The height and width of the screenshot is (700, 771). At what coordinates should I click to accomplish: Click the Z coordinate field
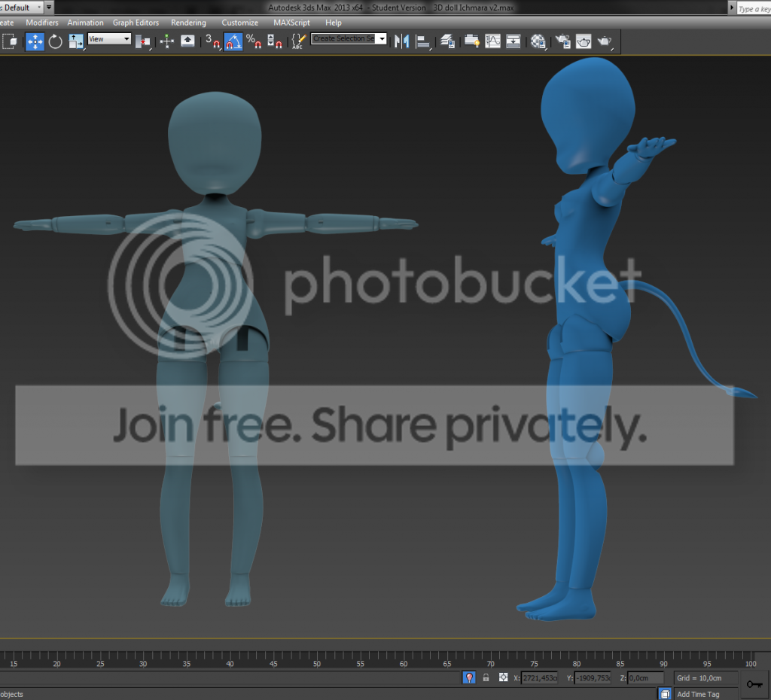tap(645, 678)
